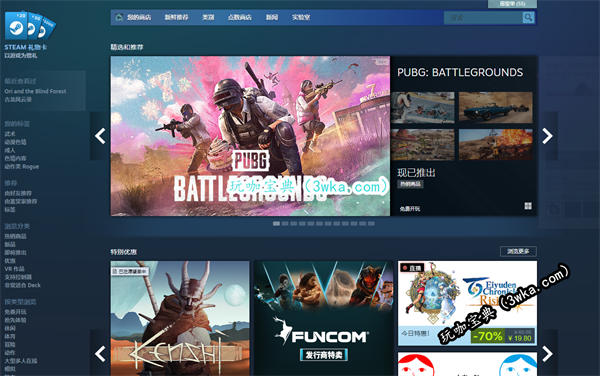This screenshot has width=600, height=376.
Task: Open the 愿望单 (55) wishlist button
Action: pos(512,4)
